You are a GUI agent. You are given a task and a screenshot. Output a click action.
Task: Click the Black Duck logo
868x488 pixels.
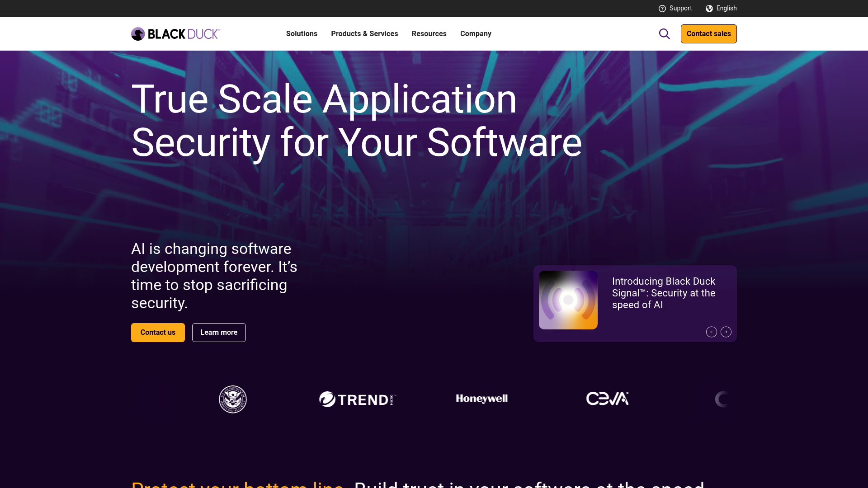click(x=175, y=34)
